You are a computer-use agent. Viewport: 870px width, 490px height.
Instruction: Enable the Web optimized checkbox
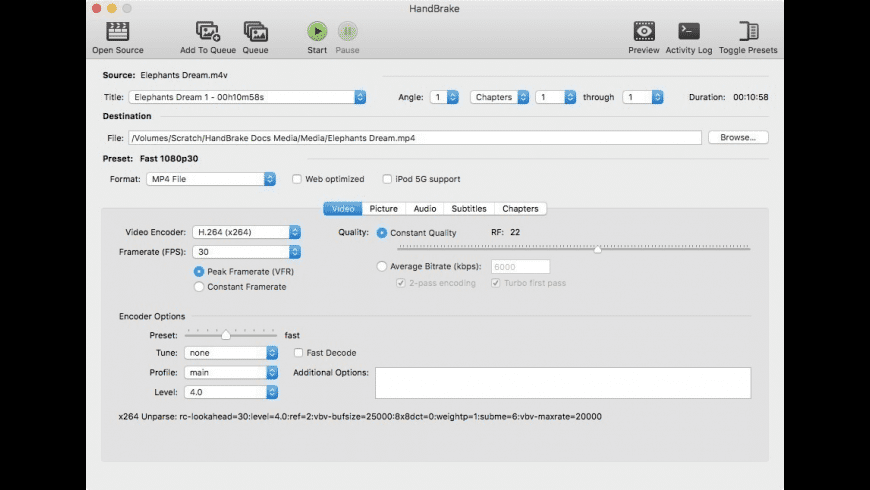(297, 179)
